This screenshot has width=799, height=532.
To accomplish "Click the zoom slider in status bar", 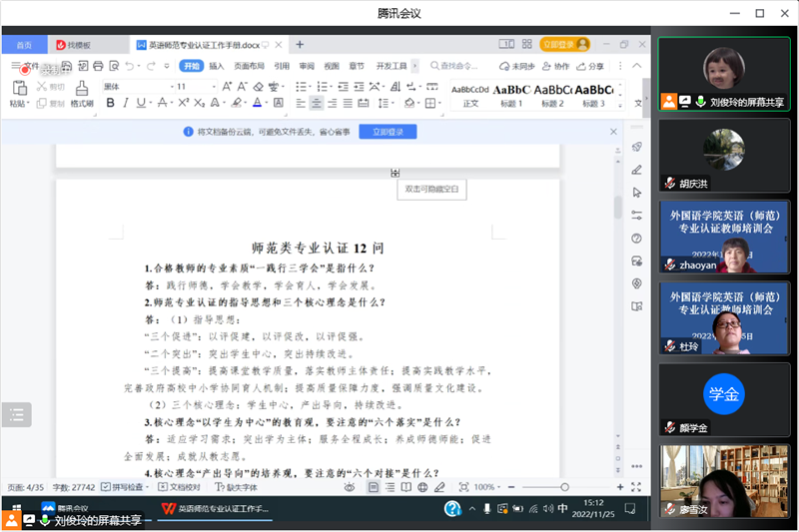I will click(x=564, y=487).
